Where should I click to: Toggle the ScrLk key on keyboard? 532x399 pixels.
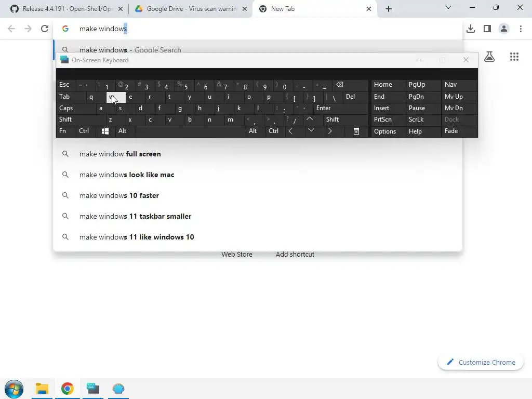click(x=423, y=119)
